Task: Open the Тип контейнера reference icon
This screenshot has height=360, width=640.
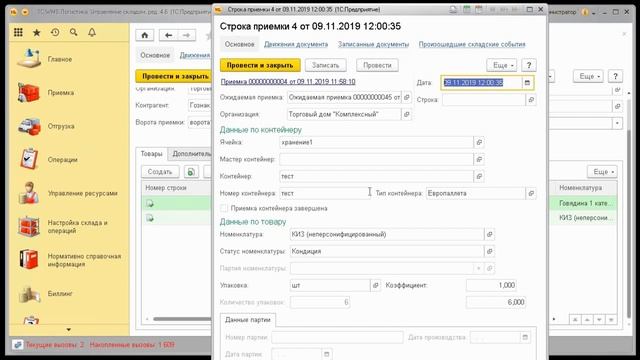Action: coord(531,193)
